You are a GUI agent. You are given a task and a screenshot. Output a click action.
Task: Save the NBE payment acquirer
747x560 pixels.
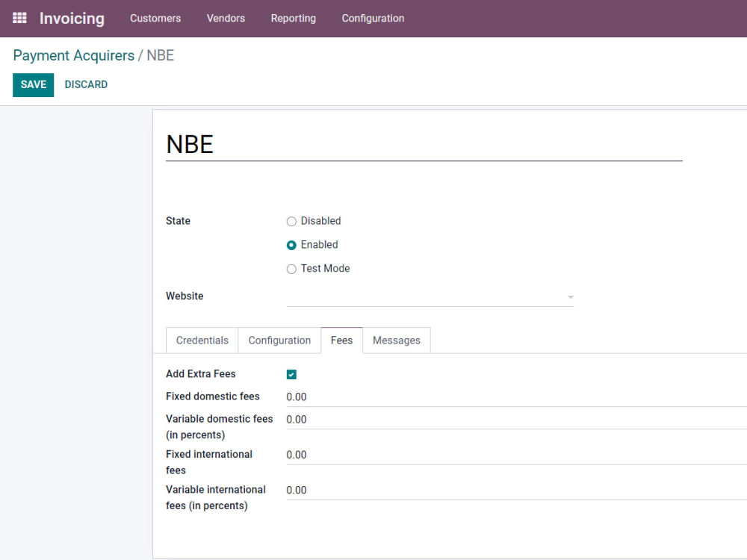(33, 84)
